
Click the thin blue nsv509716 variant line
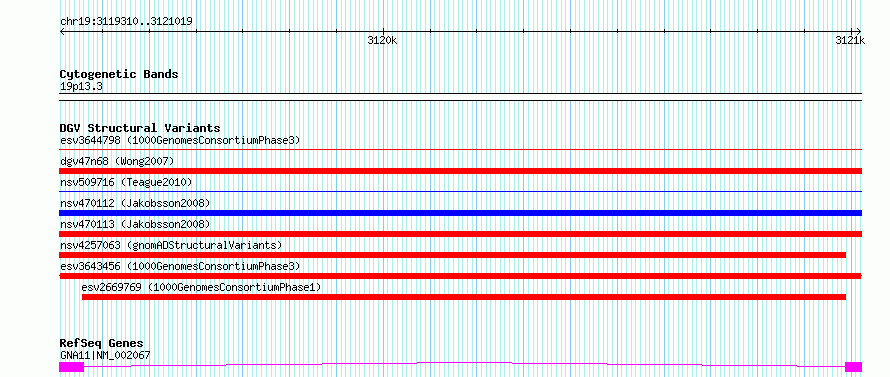coord(460,192)
